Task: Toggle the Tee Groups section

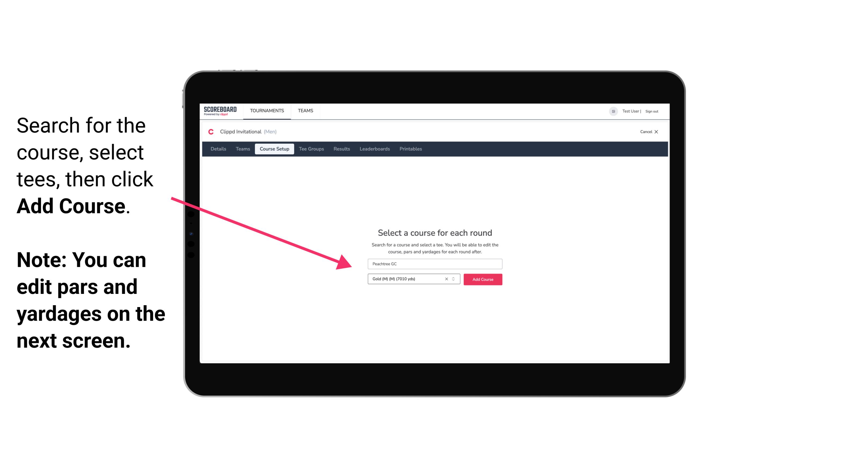Action: [x=311, y=149]
